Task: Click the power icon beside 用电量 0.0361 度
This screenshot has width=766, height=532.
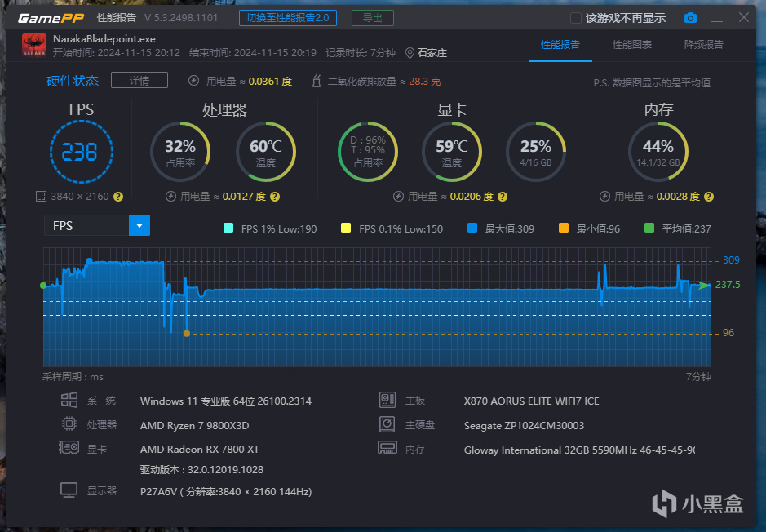Action: (193, 81)
